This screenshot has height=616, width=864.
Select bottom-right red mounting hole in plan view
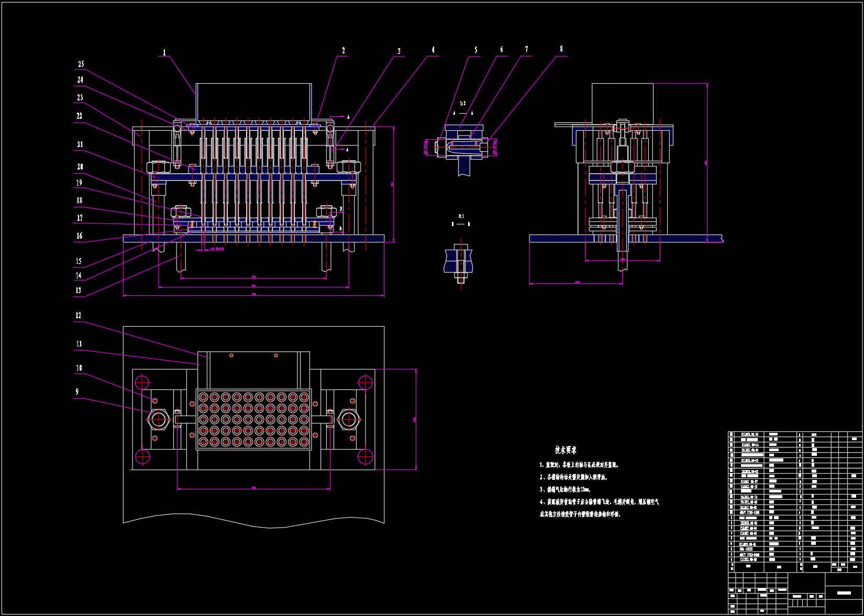pos(365,456)
